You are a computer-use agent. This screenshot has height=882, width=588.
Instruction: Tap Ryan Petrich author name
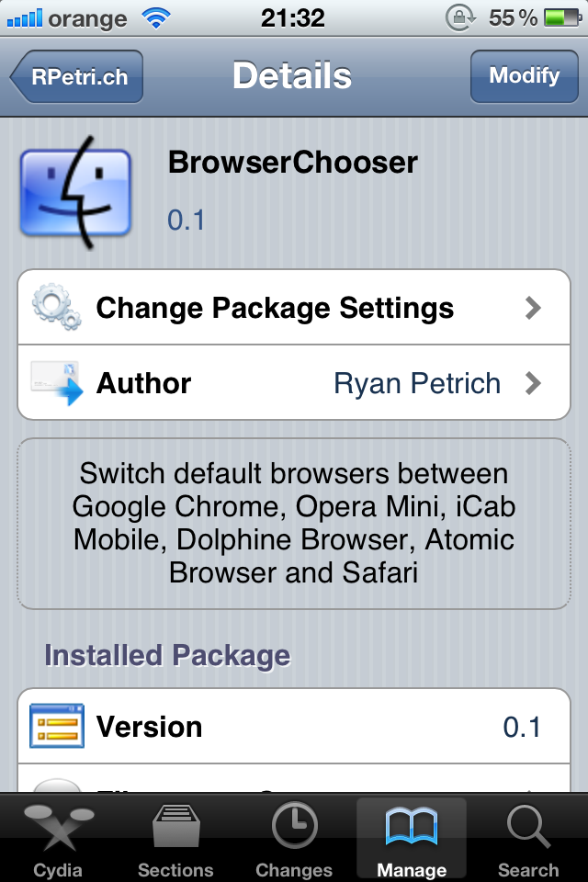coord(417,383)
